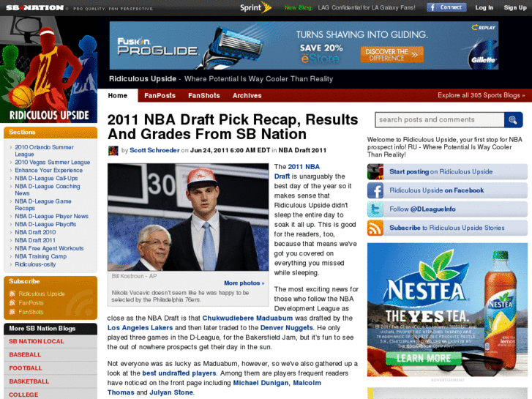
Task: Click Follow @DLeagueInfo link
Action: click(422, 209)
